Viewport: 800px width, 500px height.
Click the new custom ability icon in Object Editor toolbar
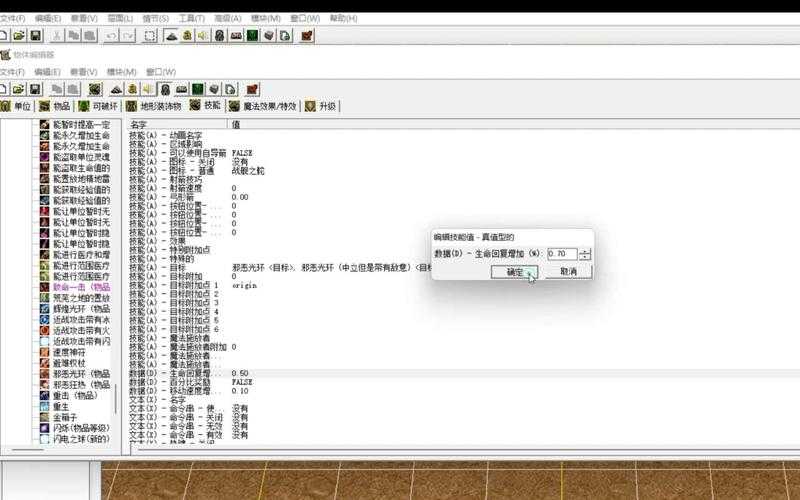95,89
